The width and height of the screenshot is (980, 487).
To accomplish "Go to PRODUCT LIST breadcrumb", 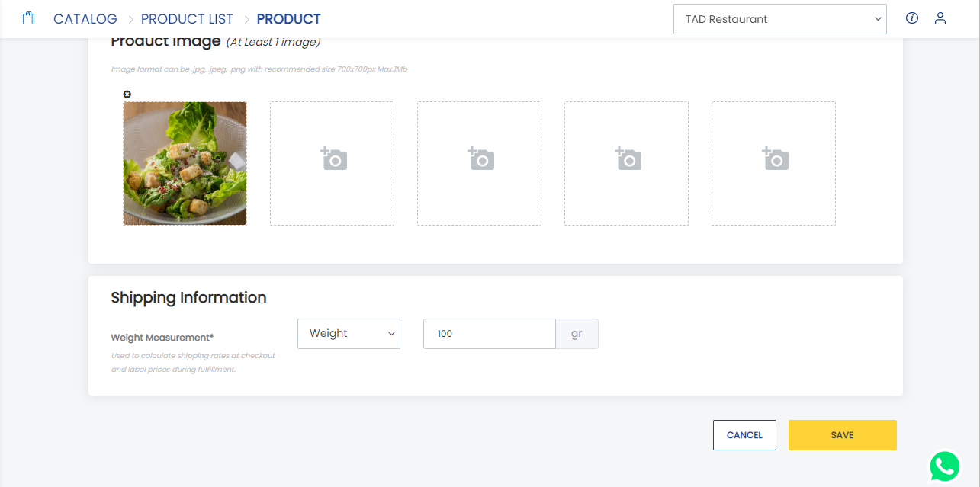I will click(187, 19).
